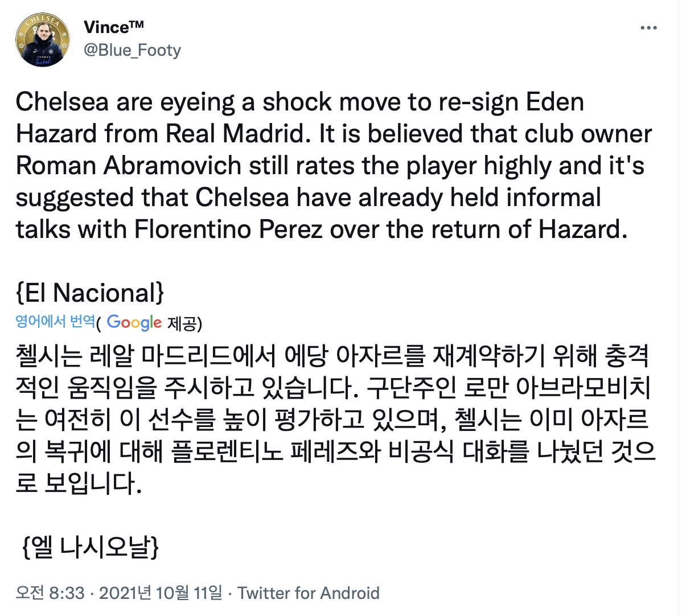Click '첼시는 레알 마드리드에서' starting the translation
The image size is (682, 616).
click(x=146, y=356)
